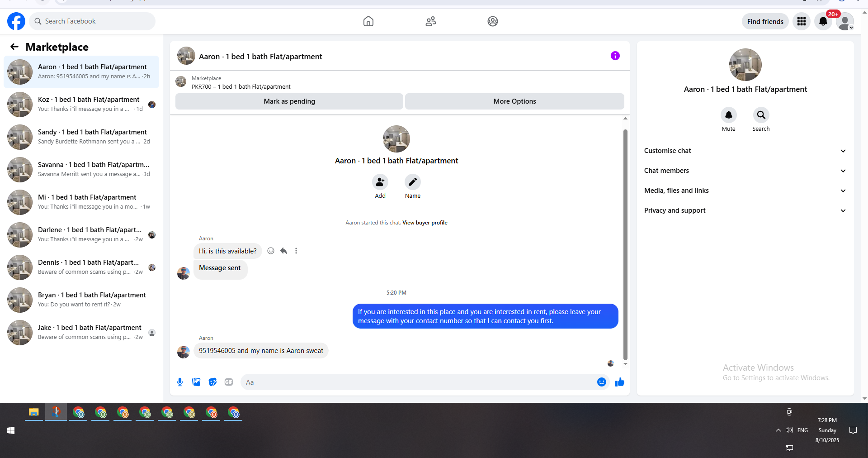The width and height of the screenshot is (868, 458).
Task: Add people with the Add icon
Action: point(380,182)
